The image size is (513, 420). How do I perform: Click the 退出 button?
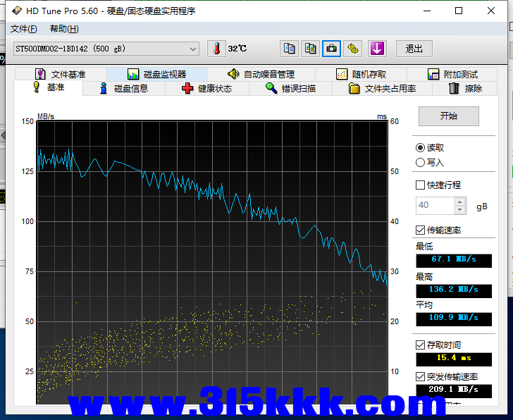pos(414,49)
